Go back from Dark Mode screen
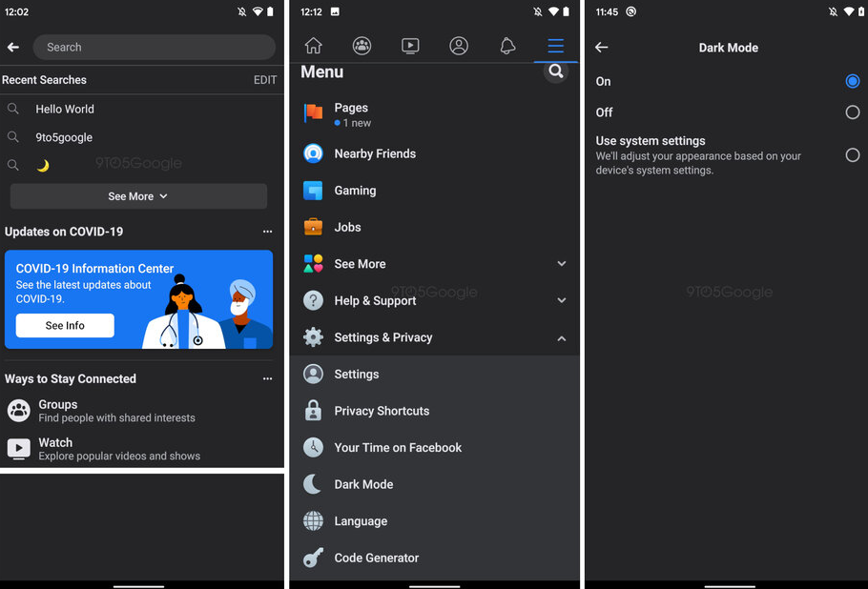Screen dimensions: 868x589 (602, 48)
